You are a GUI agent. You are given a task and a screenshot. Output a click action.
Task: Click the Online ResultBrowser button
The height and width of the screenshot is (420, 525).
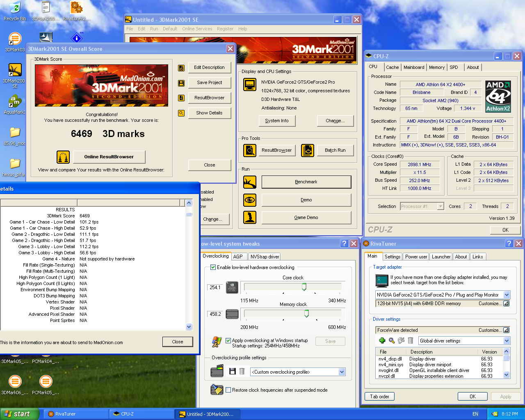pyautogui.click(x=109, y=157)
